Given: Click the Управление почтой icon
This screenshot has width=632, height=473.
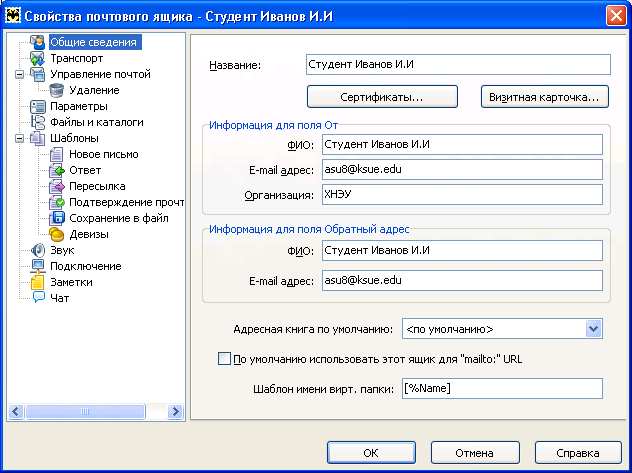Looking at the screenshot, I should [37, 74].
